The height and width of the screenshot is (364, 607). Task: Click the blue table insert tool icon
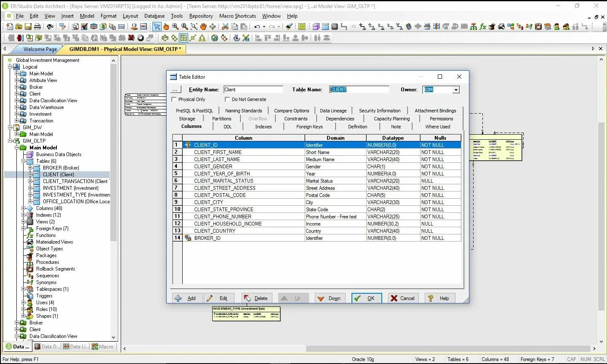325,27
